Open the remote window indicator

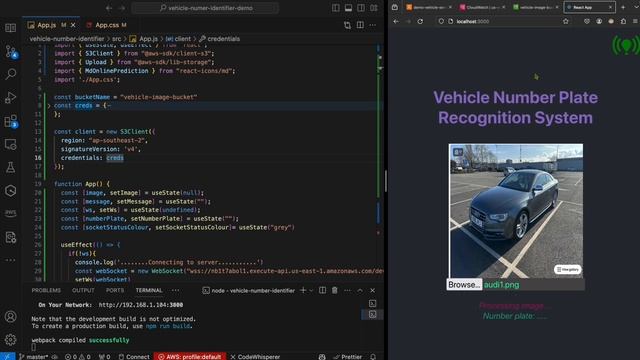7,356
